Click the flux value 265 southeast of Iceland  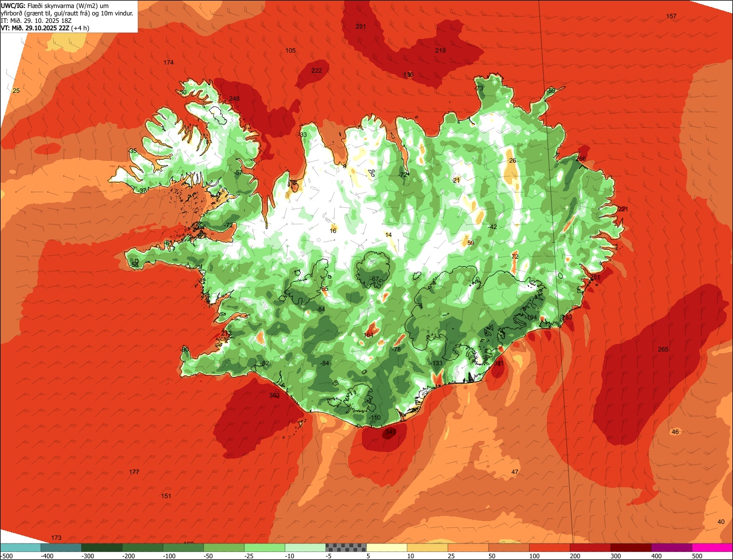(x=663, y=349)
